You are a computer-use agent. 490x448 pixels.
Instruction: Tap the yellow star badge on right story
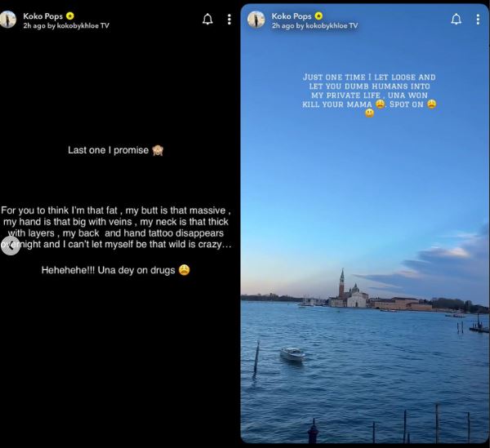(x=318, y=16)
